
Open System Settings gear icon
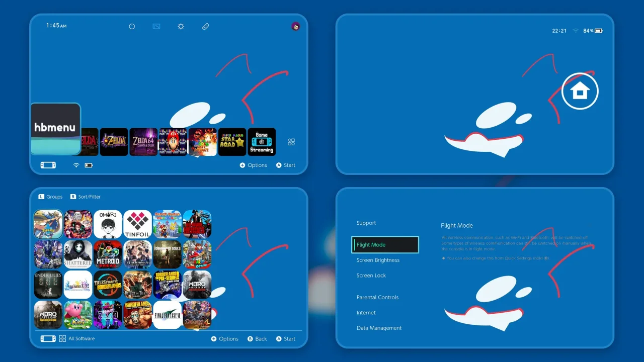181,26
